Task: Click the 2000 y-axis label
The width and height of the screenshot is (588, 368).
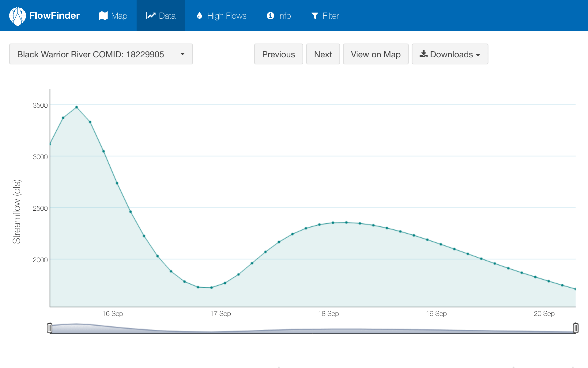Action: tap(40, 260)
